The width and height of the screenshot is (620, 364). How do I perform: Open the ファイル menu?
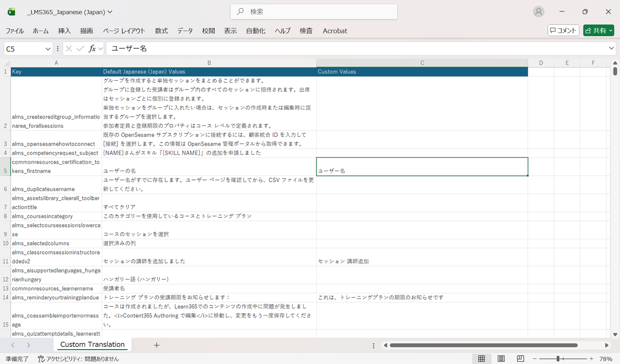15,31
